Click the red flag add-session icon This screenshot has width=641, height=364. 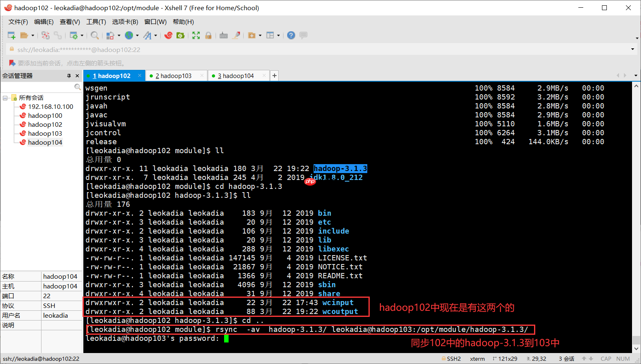[12, 63]
